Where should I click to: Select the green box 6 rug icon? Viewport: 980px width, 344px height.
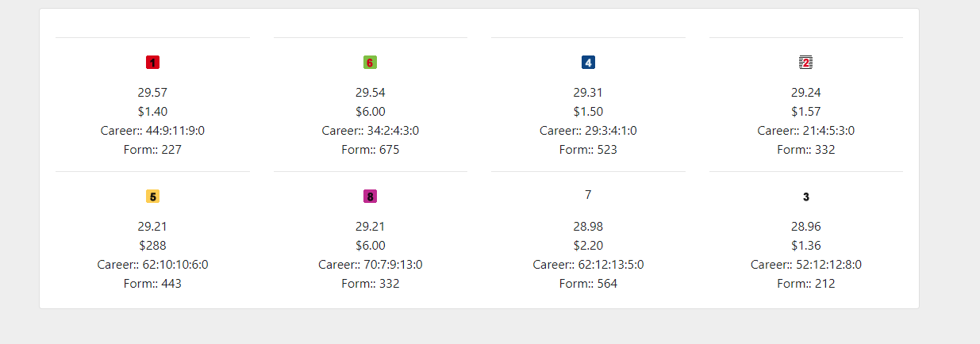[370, 62]
